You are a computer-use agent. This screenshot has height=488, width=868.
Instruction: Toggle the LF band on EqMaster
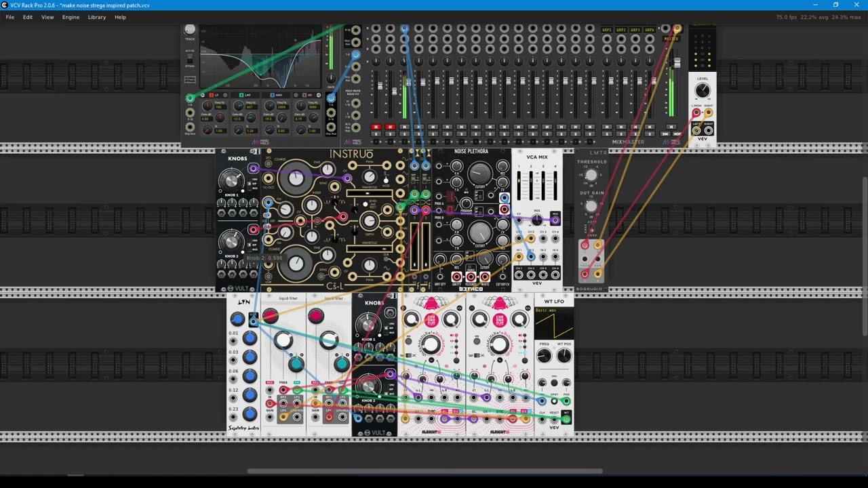coord(212,95)
